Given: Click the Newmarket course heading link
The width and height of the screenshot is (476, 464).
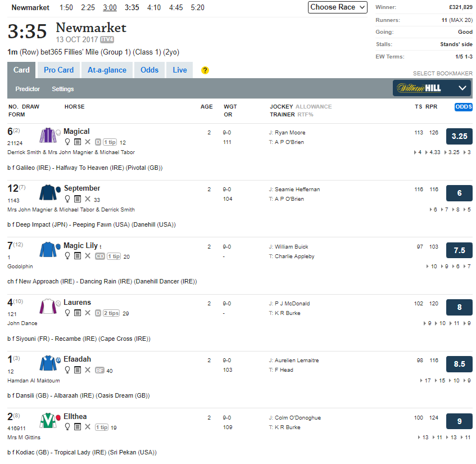Looking at the screenshot, I should pyautogui.click(x=91, y=28).
